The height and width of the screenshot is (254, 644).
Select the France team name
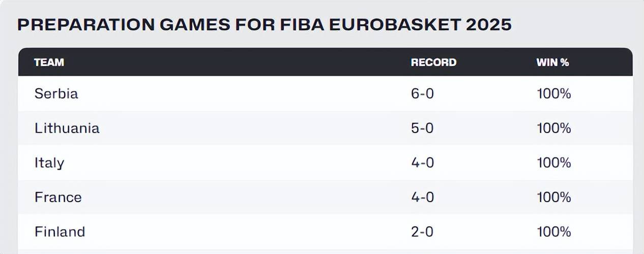coord(58,197)
